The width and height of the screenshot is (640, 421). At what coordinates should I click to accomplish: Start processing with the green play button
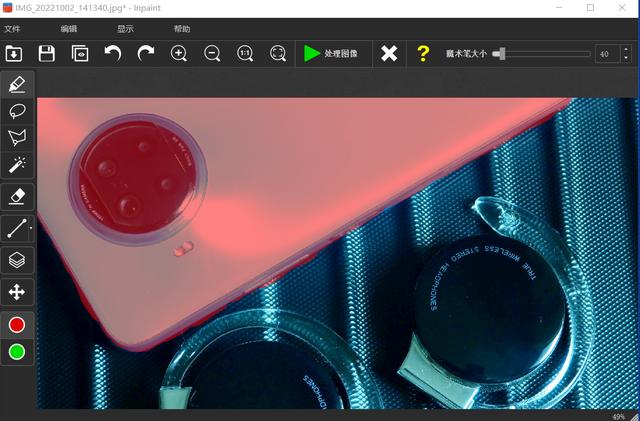331,53
